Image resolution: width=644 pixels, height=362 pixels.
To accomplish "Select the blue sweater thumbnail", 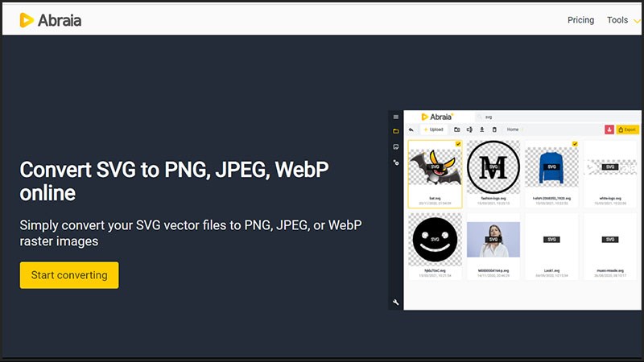I will pos(551,167).
